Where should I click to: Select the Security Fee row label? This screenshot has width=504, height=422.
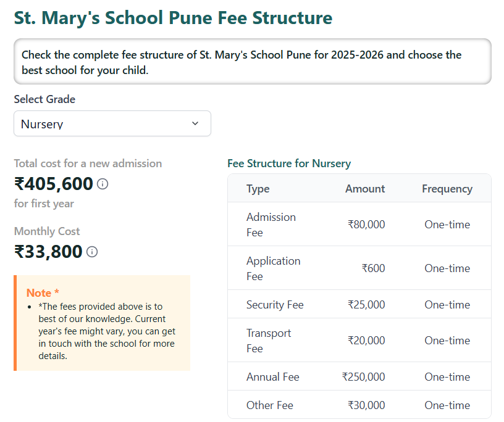(275, 305)
